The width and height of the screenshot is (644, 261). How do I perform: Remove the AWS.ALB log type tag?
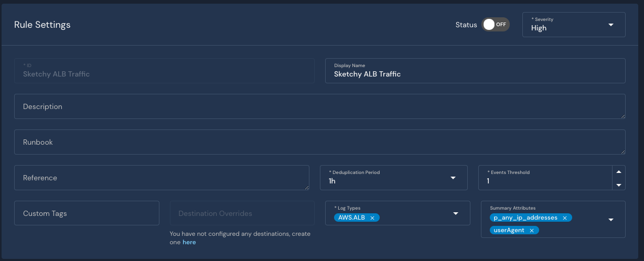tap(372, 217)
